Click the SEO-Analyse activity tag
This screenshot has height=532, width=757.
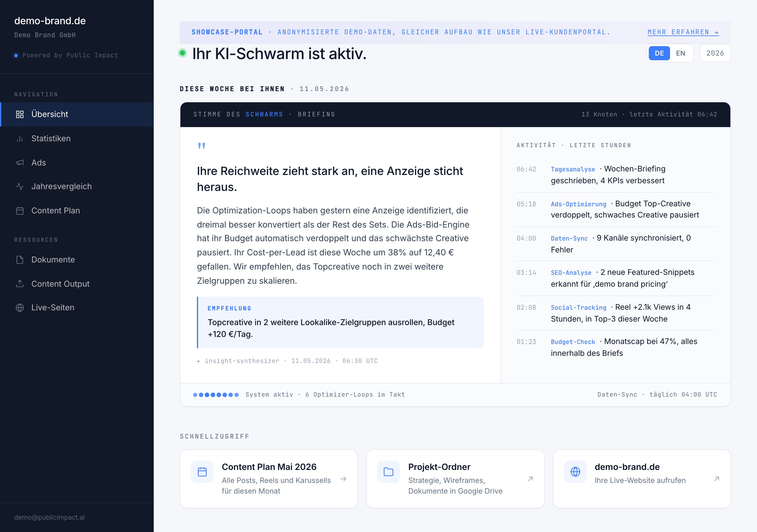[x=571, y=273]
